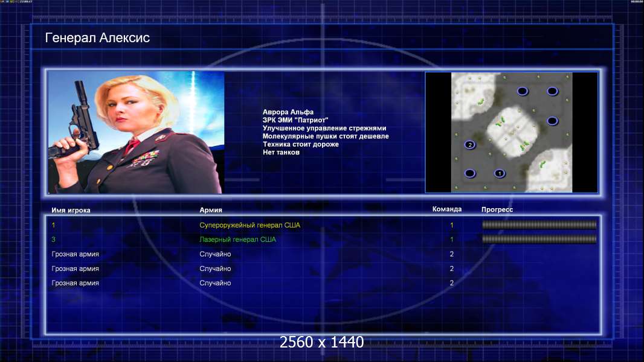644x362 pixels.
Task: Click team number of Лазерный генерал row
Action: pyautogui.click(x=452, y=240)
